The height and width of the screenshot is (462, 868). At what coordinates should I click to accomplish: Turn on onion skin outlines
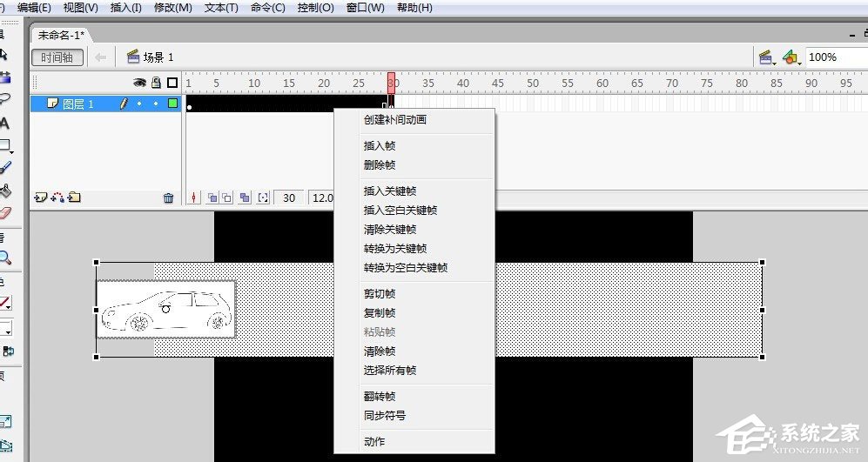(227, 198)
